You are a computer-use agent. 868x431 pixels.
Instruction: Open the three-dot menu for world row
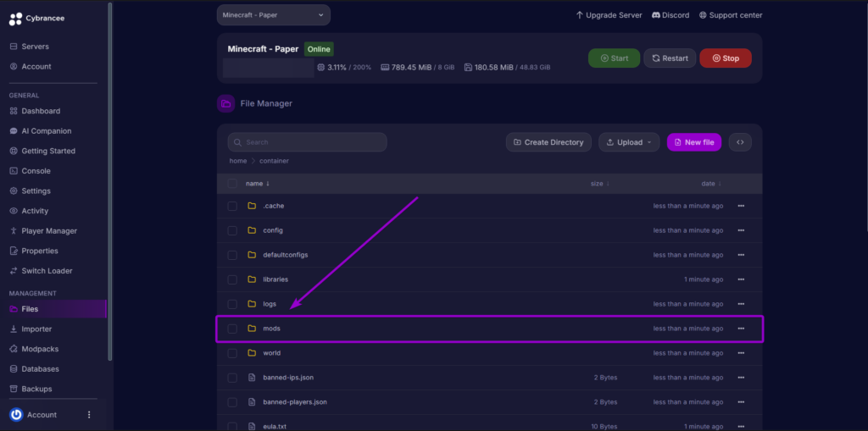point(741,353)
